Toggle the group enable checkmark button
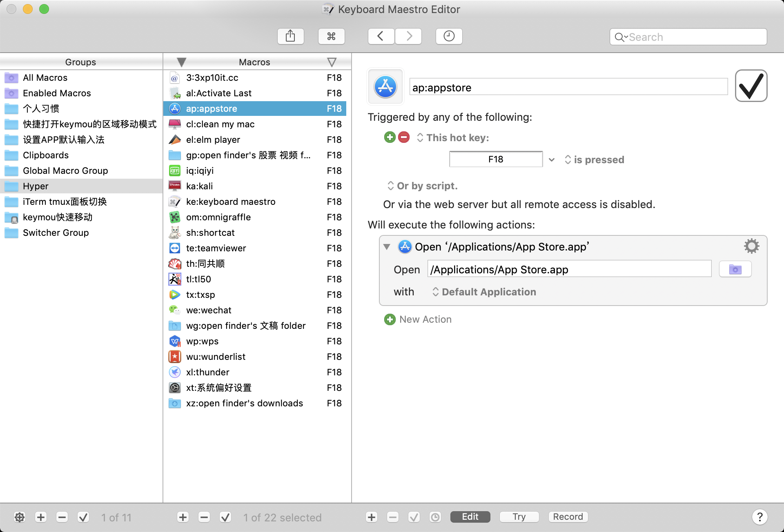Image resolution: width=784 pixels, height=532 pixels. pos(83,517)
